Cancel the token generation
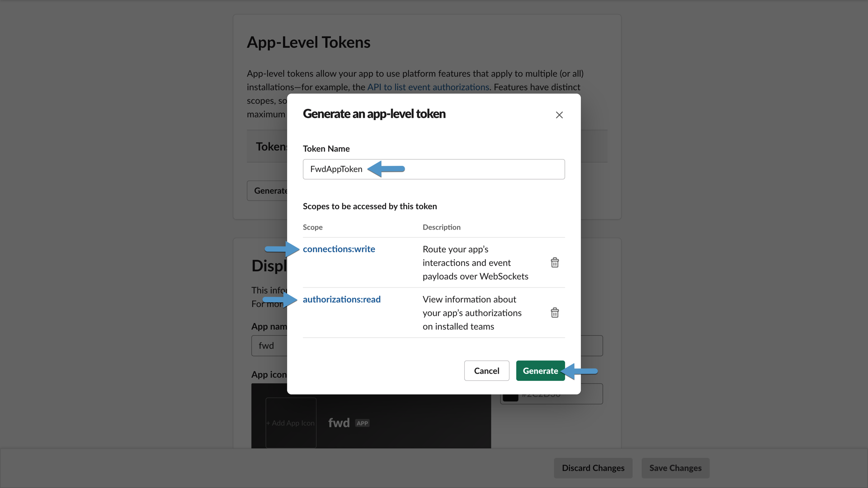 pos(486,371)
